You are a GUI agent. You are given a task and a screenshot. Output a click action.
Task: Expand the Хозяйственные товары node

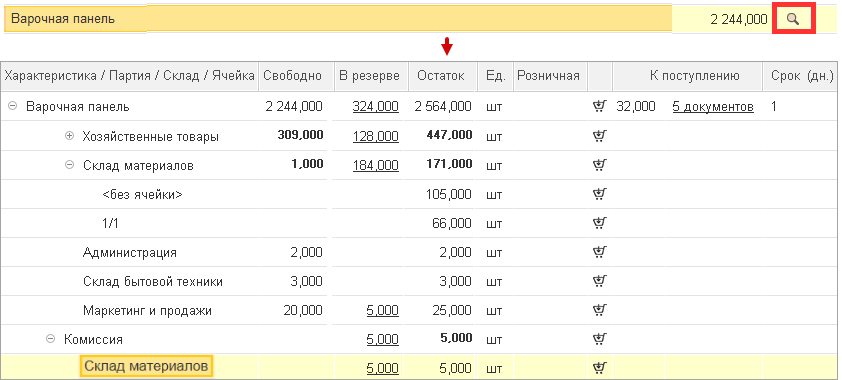69,136
